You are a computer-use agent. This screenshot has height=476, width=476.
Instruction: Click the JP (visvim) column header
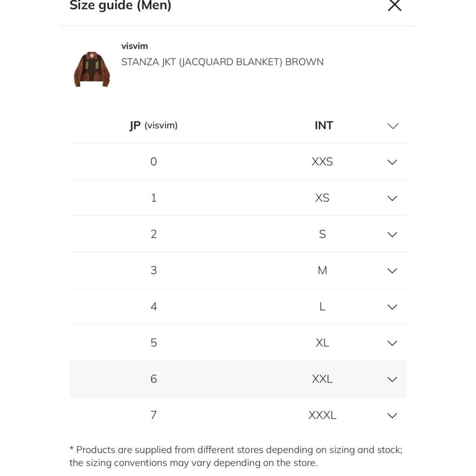coord(153,125)
